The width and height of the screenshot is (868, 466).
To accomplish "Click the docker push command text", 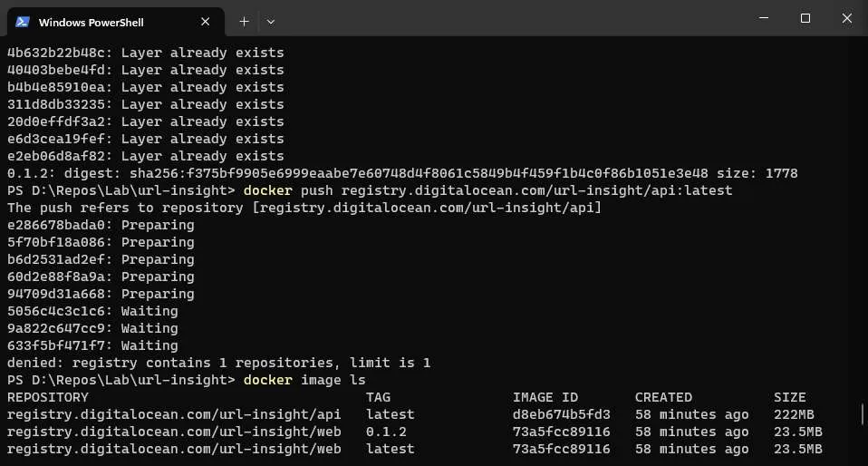I will [x=488, y=190].
